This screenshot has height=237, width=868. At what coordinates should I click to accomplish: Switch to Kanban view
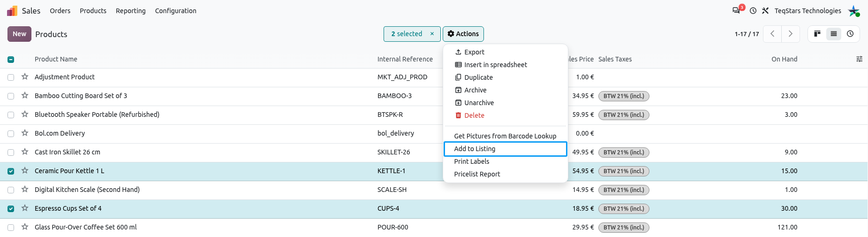(x=817, y=34)
